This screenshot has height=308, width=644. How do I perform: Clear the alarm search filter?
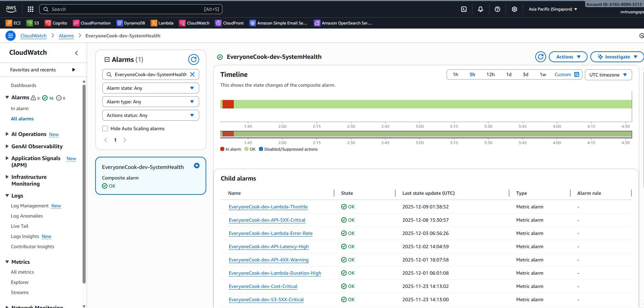pos(192,74)
